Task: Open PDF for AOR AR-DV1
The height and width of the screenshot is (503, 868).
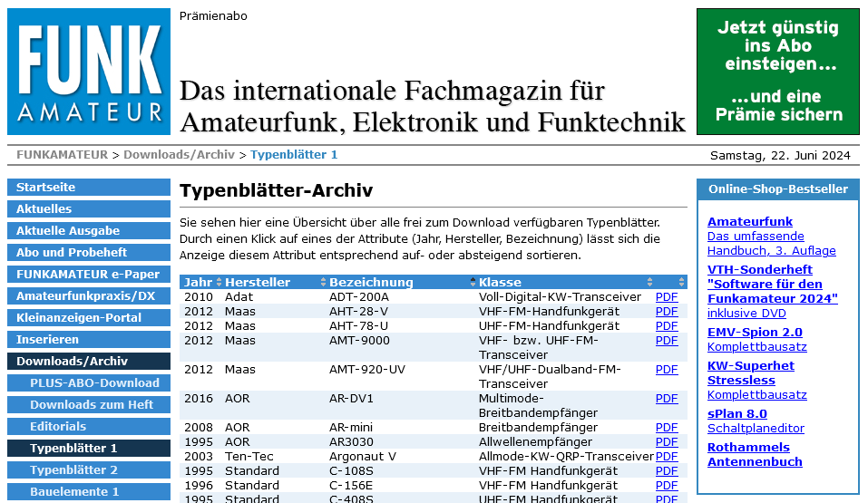Action: pos(667,399)
